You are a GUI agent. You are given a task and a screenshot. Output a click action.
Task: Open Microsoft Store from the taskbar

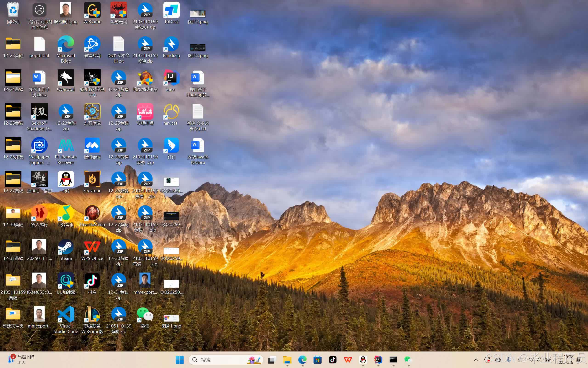pos(317,360)
